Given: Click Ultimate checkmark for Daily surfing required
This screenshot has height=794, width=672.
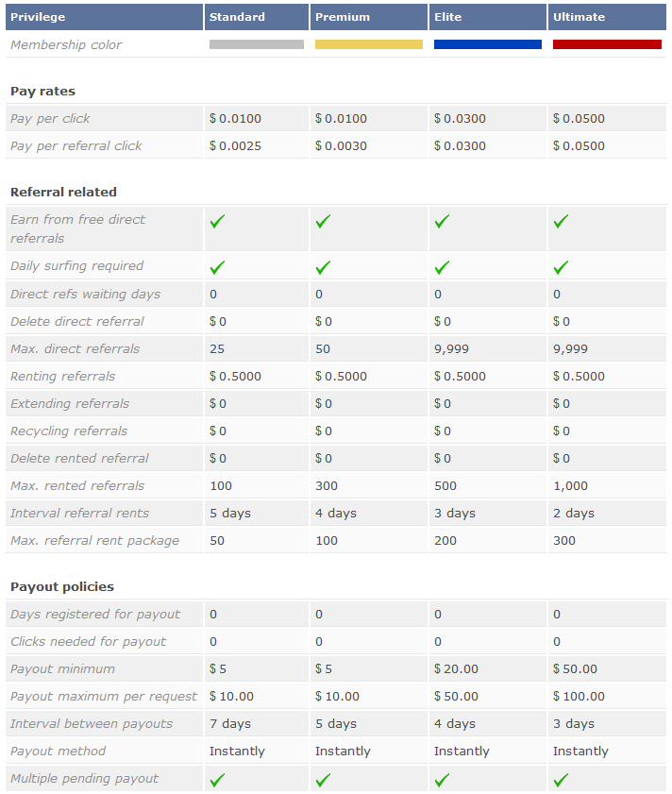Looking at the screenshot, I should [561, 267].
